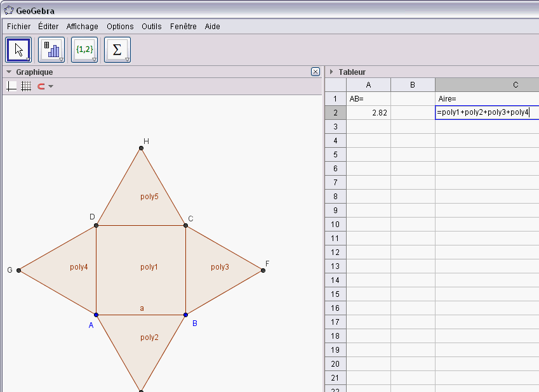Click the Create List {1,2} tool

pos(84,49)
